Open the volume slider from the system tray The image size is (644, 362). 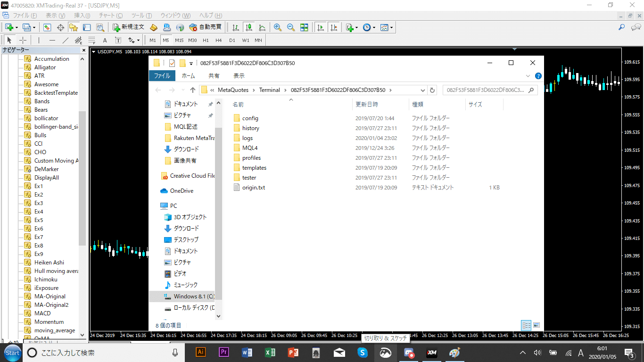tap(537, 353)
